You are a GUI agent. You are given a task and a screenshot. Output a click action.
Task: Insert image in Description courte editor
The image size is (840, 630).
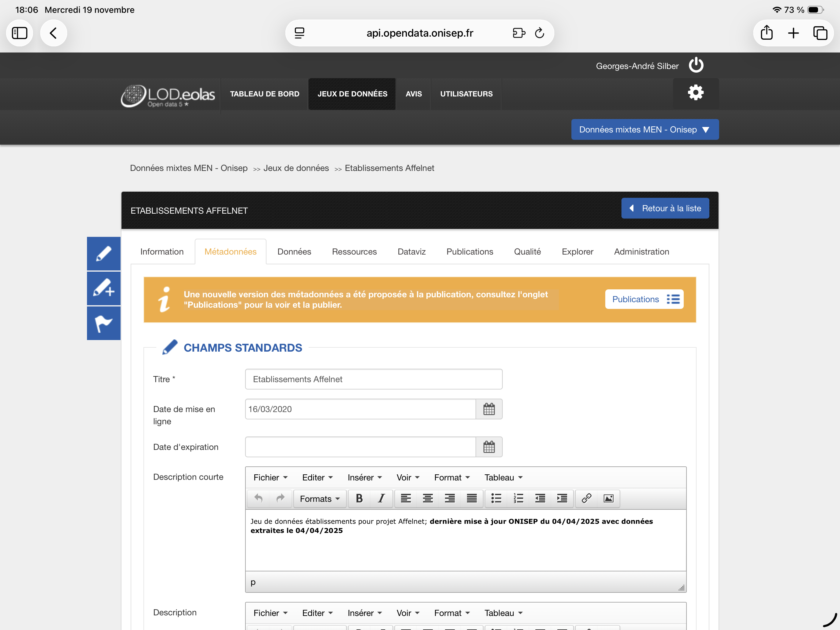coord(608,498)
